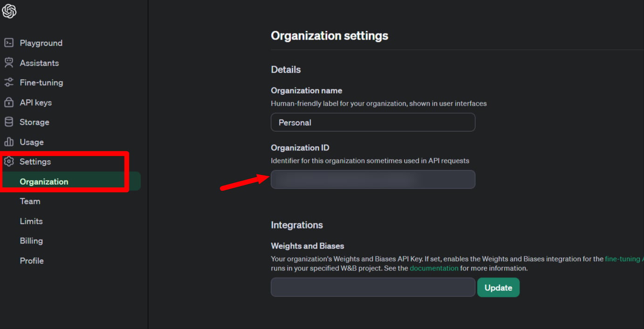Click the Weights and Biases API key field
The height and width of the screenshot is (329, 644).
click(x=373, y=287)
